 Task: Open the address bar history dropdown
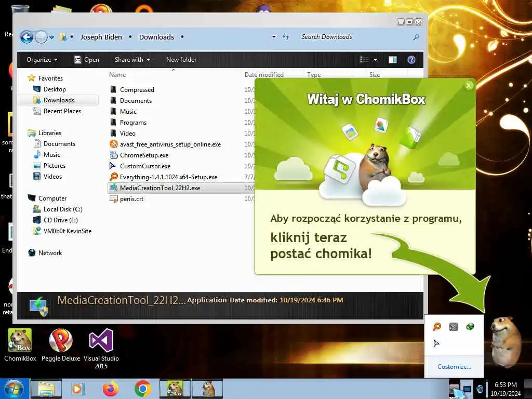pos(274,37)
